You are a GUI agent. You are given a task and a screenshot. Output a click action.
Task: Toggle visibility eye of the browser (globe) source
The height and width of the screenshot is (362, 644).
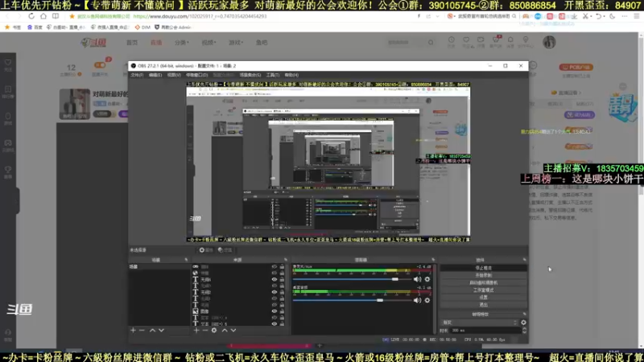[275, 273]
